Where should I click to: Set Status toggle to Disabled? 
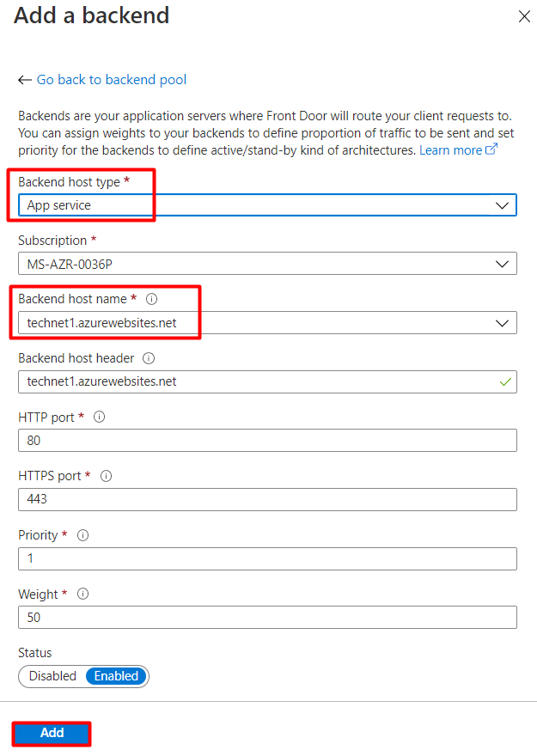tap(52, 676)
